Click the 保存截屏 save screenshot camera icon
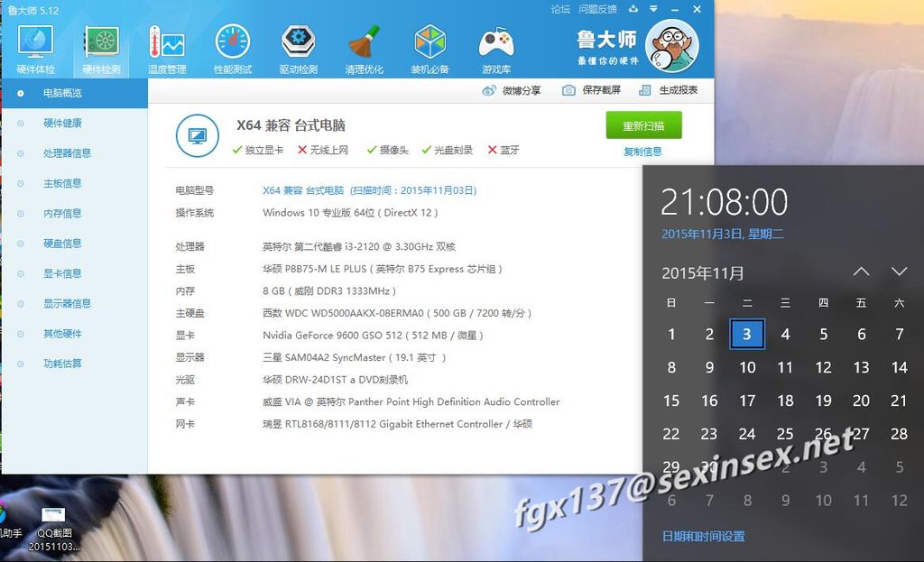 (x=568, y=90)
